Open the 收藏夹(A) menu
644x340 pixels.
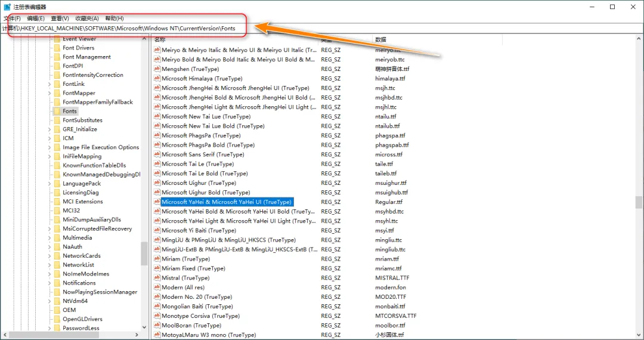tap(87, 18)
